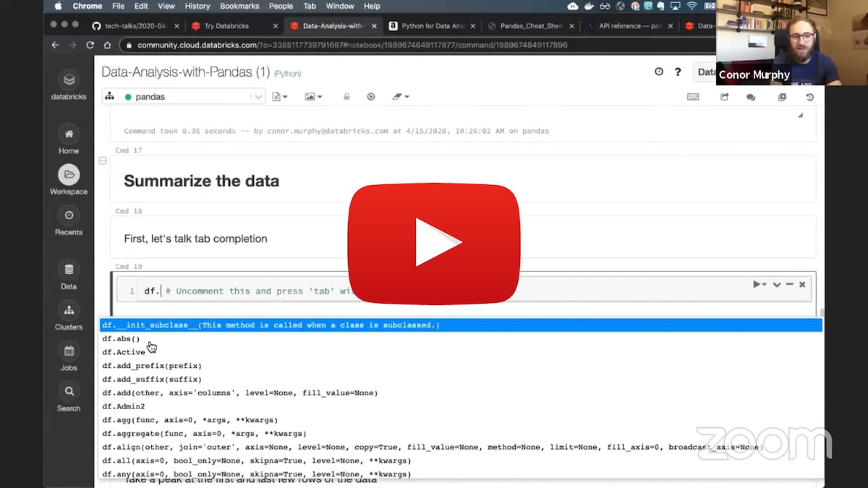Click the notebook export share icon
The image size is (868, 488).
tap(724, 97)
